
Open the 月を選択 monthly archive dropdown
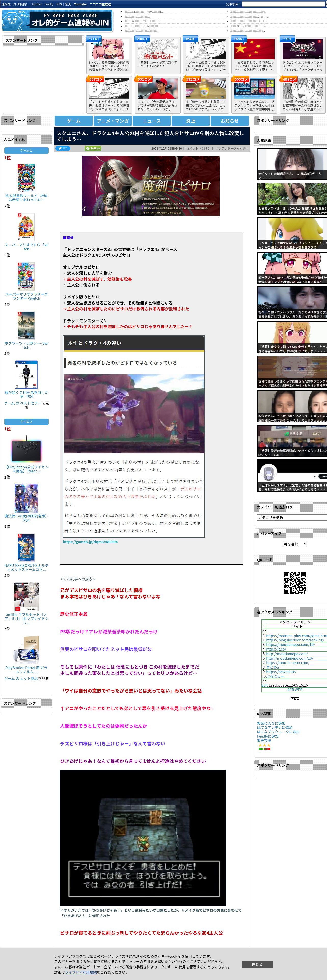point(295,544)
